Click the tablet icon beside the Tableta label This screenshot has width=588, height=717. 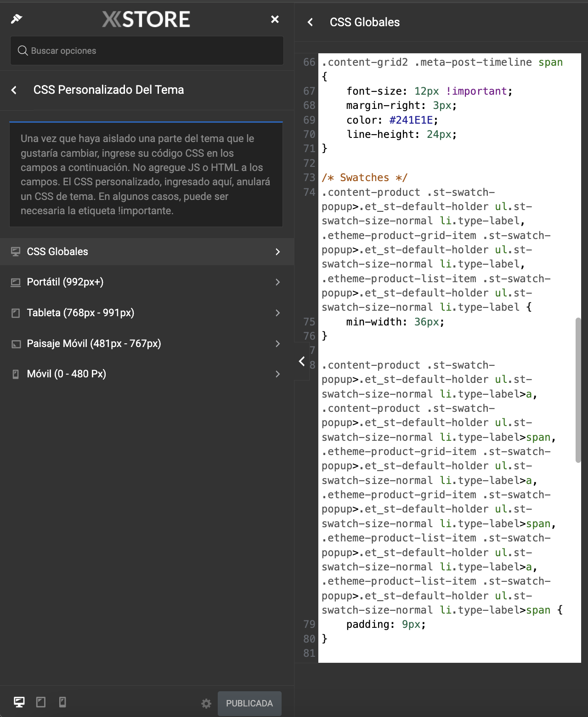pyautogui.click(x=16, y=313)
